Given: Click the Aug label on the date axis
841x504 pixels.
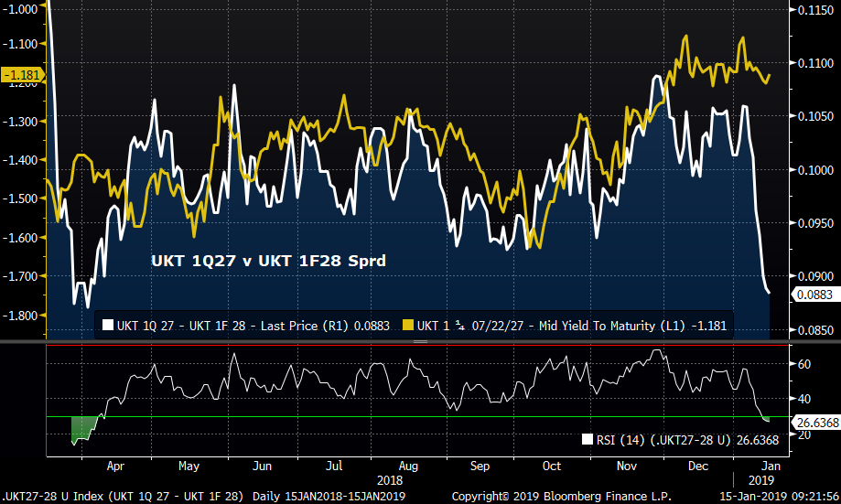Looking at the screenshot, I should point(408,466).
